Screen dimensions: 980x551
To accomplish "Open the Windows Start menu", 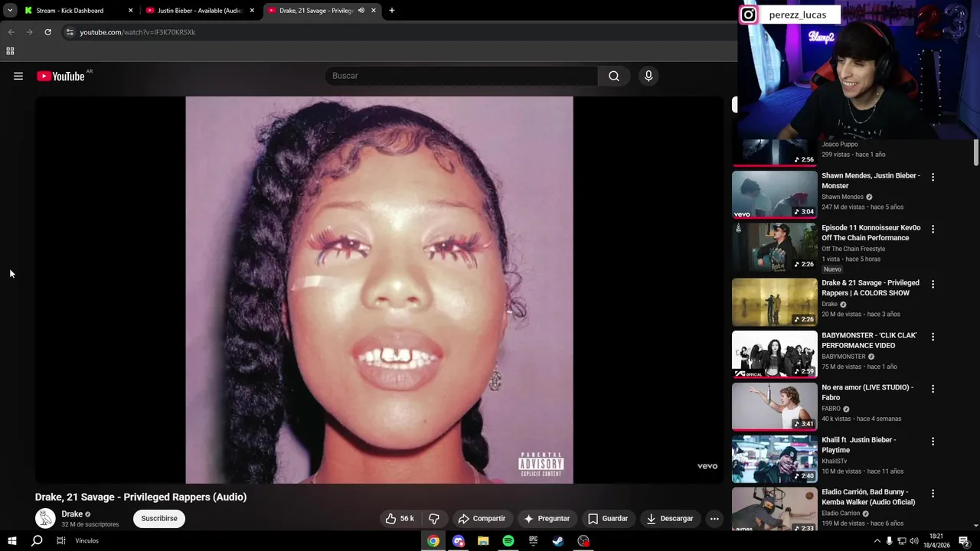I will click(x=11, y=541).
